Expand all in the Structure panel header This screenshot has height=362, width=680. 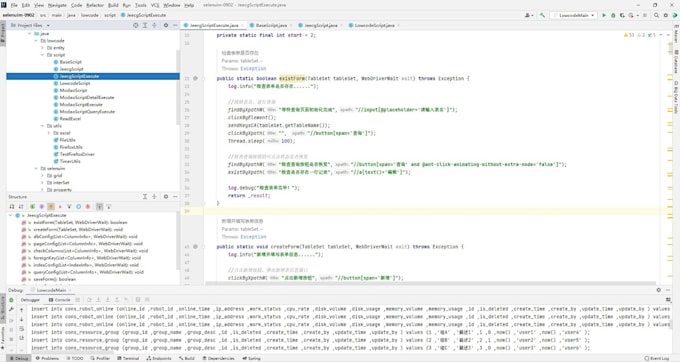(x=145, y=197)
